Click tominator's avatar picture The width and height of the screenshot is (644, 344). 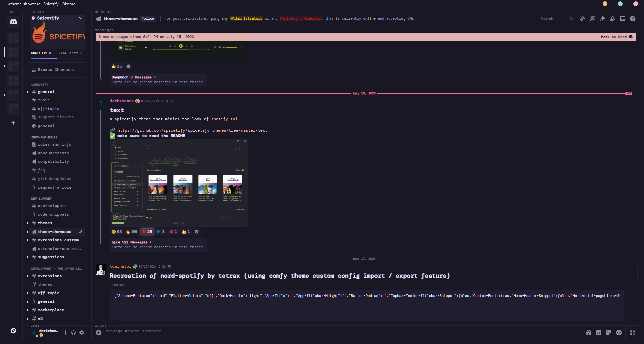[101, 269]
